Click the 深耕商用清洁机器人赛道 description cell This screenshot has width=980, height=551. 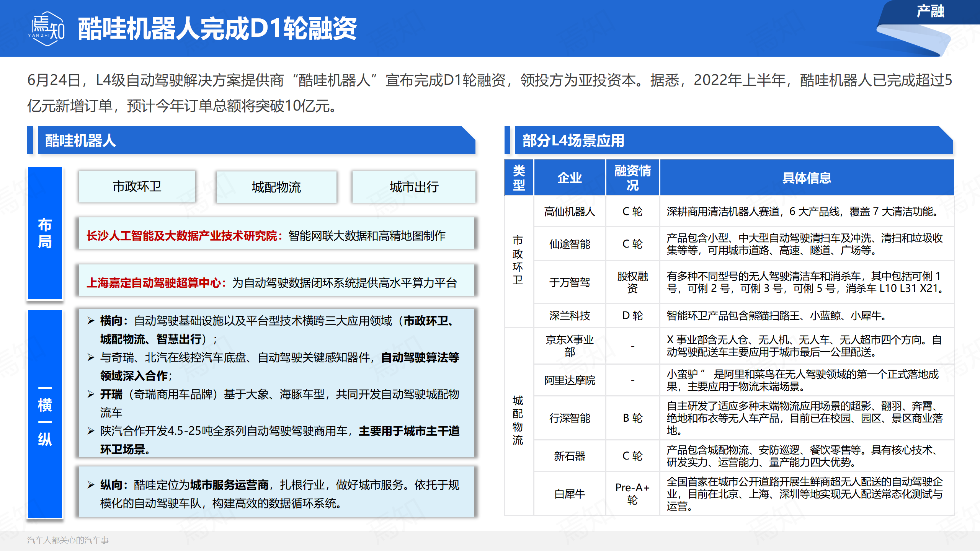click(807, 211)
